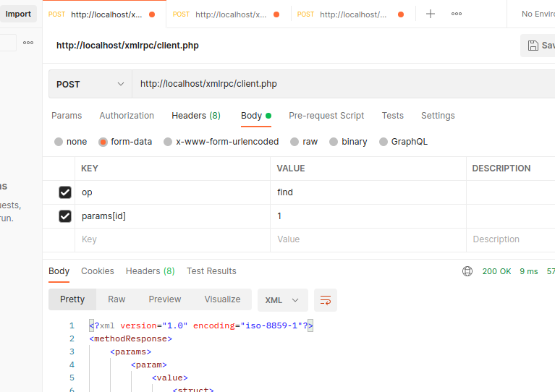Click the empty Value placeholder field
The height and width of the screenshot is (392, 555).
click(368, 240)
